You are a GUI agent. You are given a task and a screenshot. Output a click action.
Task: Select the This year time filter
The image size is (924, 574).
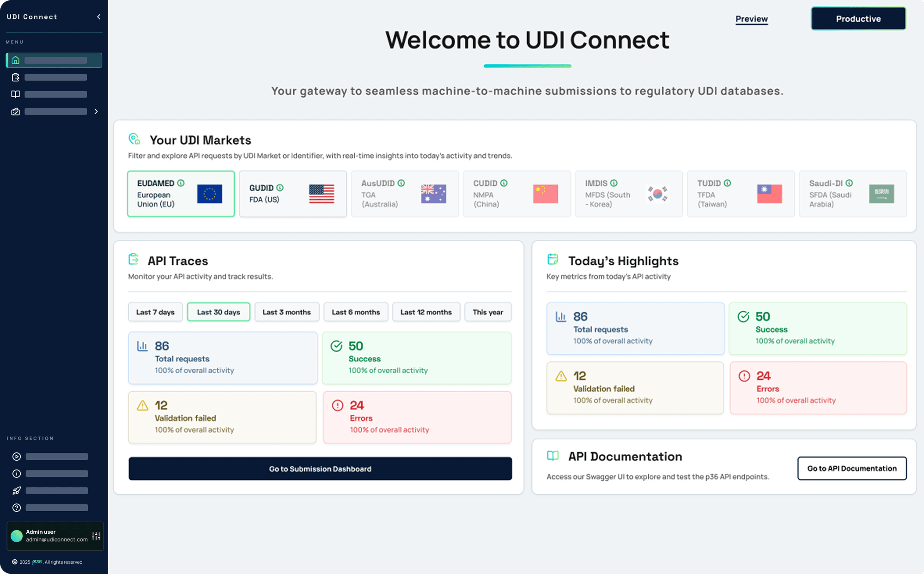(x=488, y=312)
